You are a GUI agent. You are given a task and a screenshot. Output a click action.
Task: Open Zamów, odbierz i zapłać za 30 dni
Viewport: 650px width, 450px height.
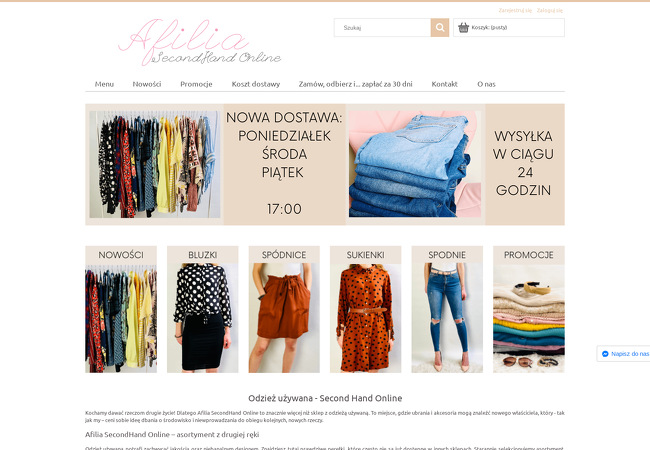click(355, 84)
